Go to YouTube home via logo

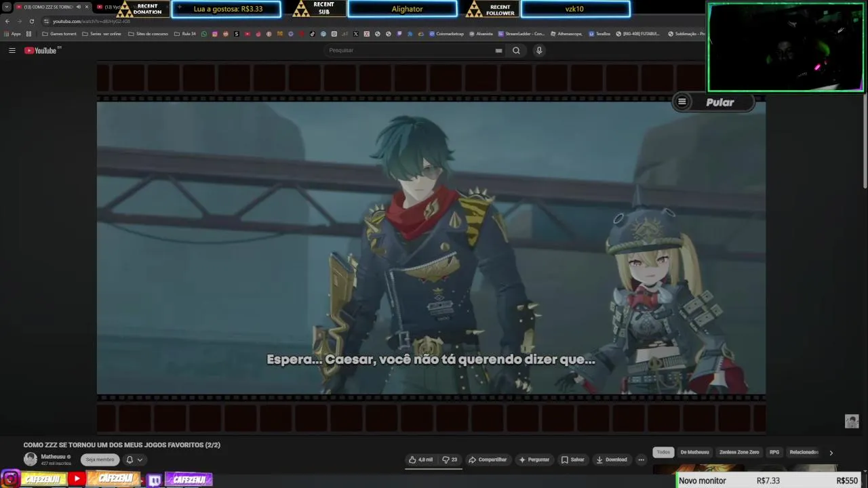coord(42,50)
